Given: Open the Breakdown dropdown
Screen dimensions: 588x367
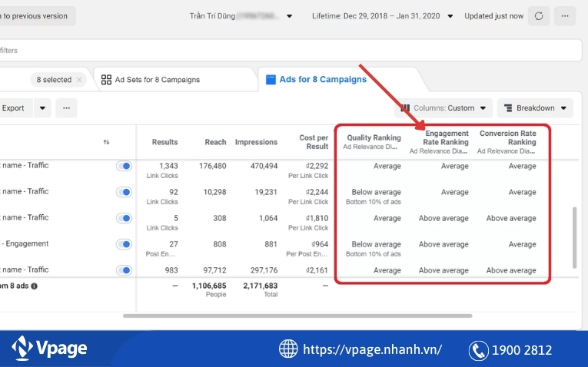Looking at the screenshot, I should click(x=535, y=107).
